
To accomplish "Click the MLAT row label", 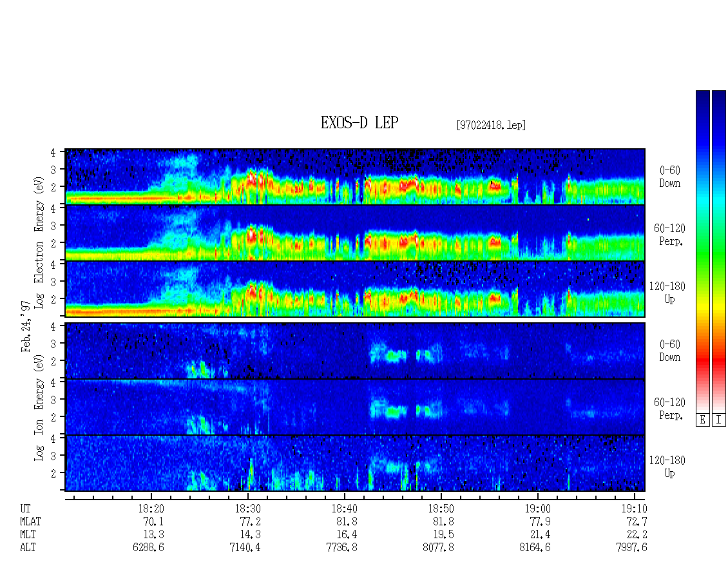I will (x=31, y=521).
